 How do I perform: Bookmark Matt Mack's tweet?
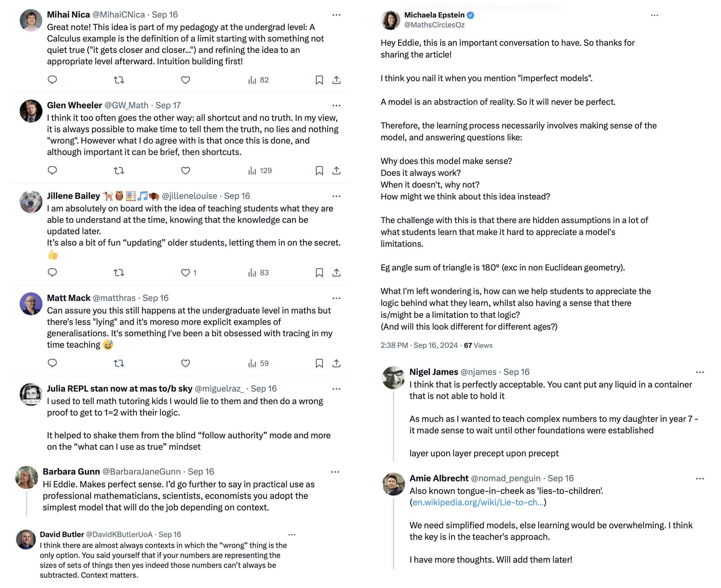coord(319,363)
